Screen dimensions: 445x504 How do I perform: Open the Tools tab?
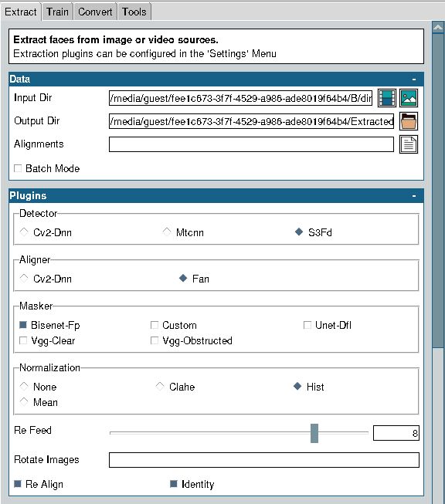[134, 12]
